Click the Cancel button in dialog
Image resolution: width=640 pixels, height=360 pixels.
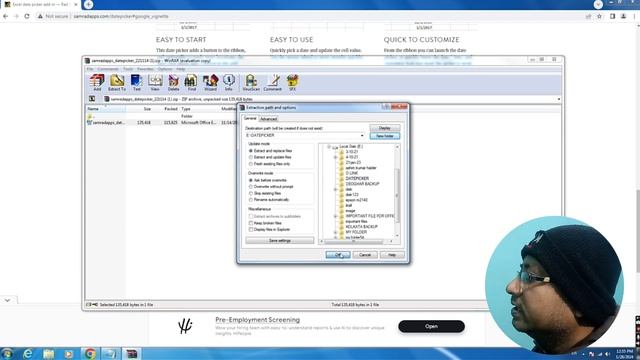(364, 255)
